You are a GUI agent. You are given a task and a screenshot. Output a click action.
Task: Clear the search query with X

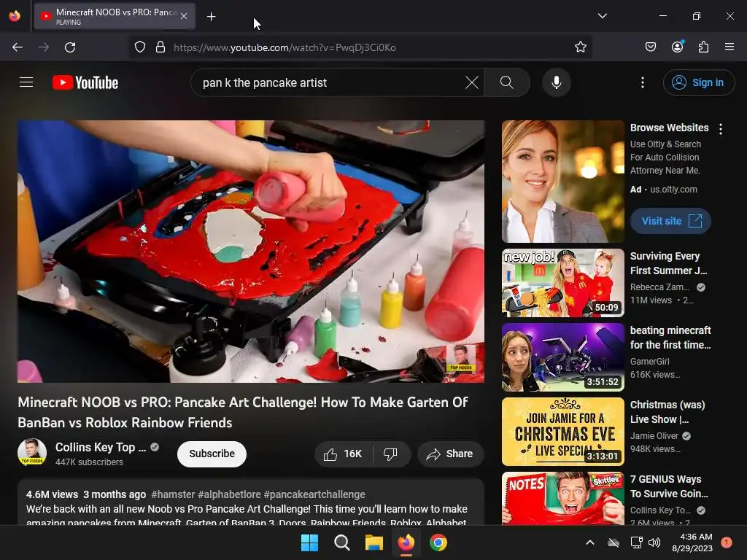[472, 82]
